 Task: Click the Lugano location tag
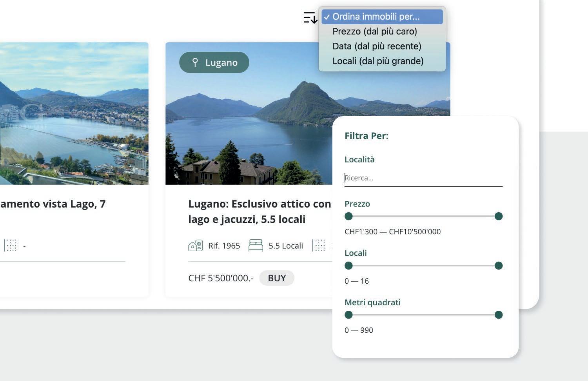(x=214, y=62)
